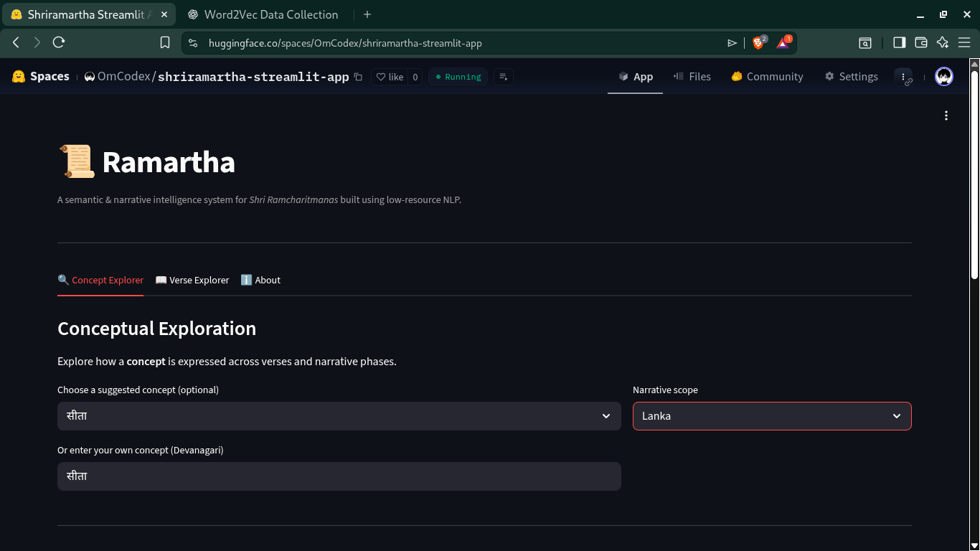The width and height of the screenshot is (980, 551).
Task: Click the address bar URL
Action: tap(345, 43)
